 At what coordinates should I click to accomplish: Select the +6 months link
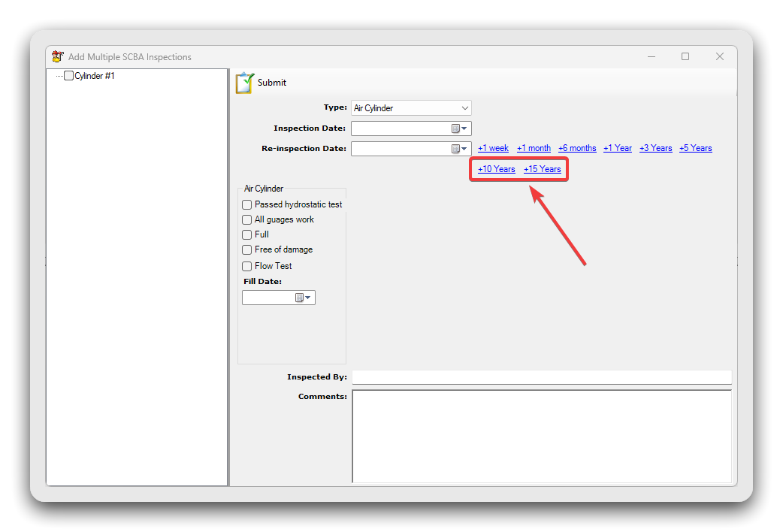[577, 148]
